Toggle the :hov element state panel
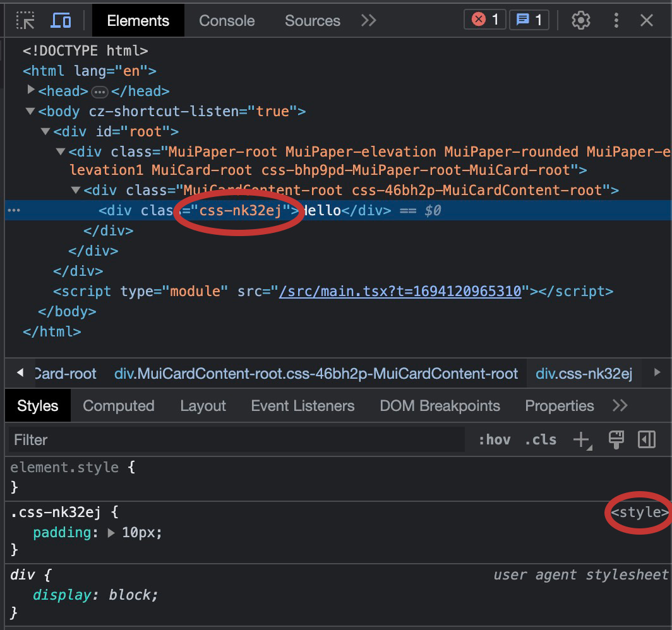 click(x=495, y=440)
